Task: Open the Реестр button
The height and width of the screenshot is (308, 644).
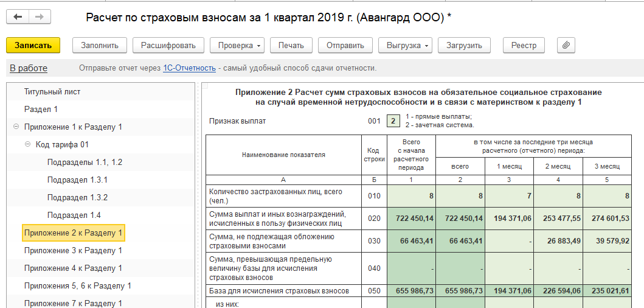Action: [x=523, y=45]
